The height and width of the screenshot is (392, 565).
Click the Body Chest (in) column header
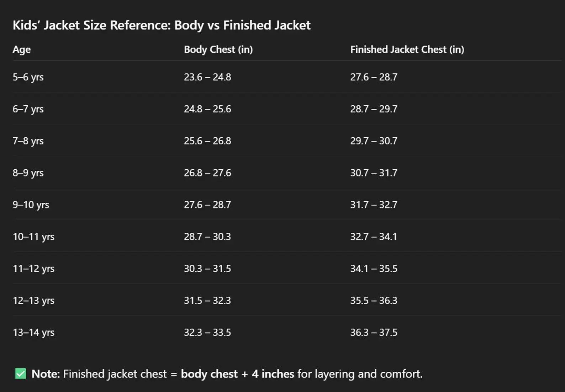[218, 49]
